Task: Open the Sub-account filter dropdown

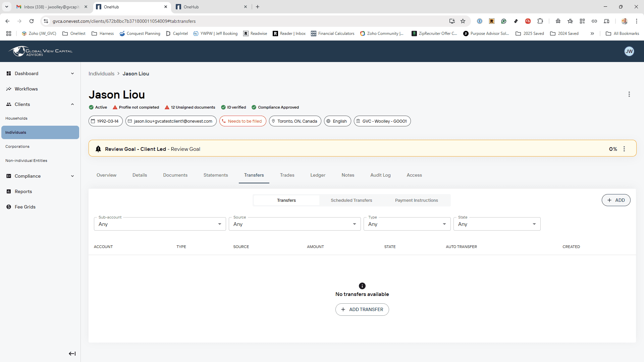Action: [160, 224]
